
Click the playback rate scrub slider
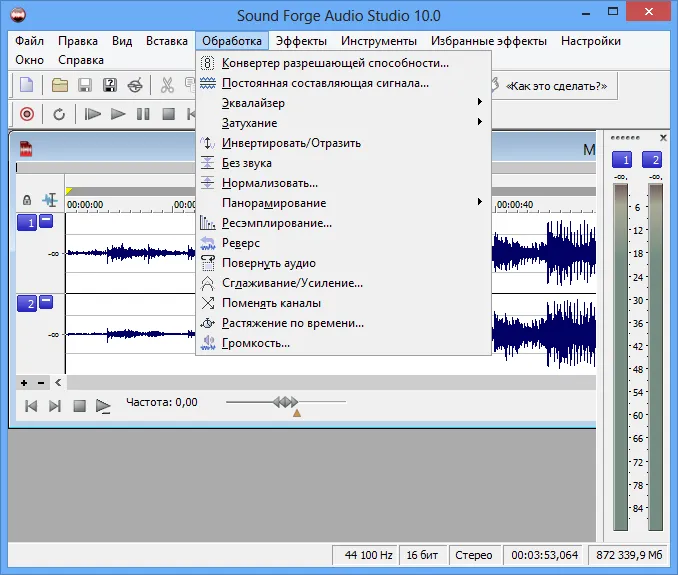point(286,402)
